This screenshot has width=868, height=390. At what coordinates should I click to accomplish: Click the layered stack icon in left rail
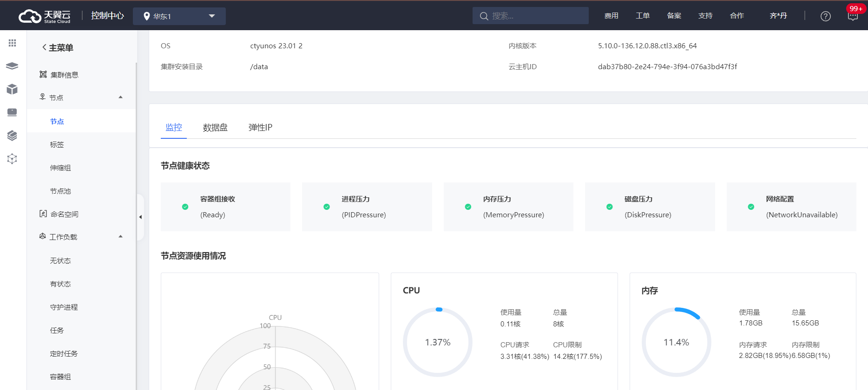[12, 136]
